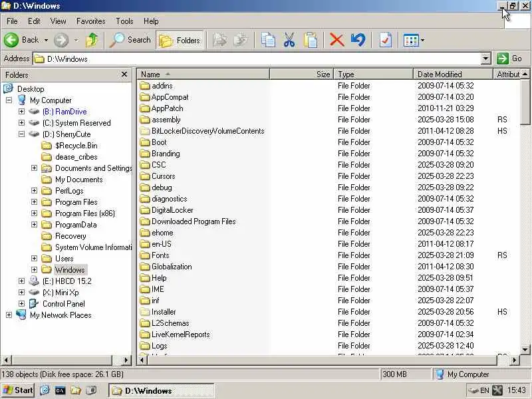This screenshot has width=532, height=399.
Task: Select the BitLockerDiscoveryVolumeContents folder icon
Action: pyautogui.click(x=145, y=131)
